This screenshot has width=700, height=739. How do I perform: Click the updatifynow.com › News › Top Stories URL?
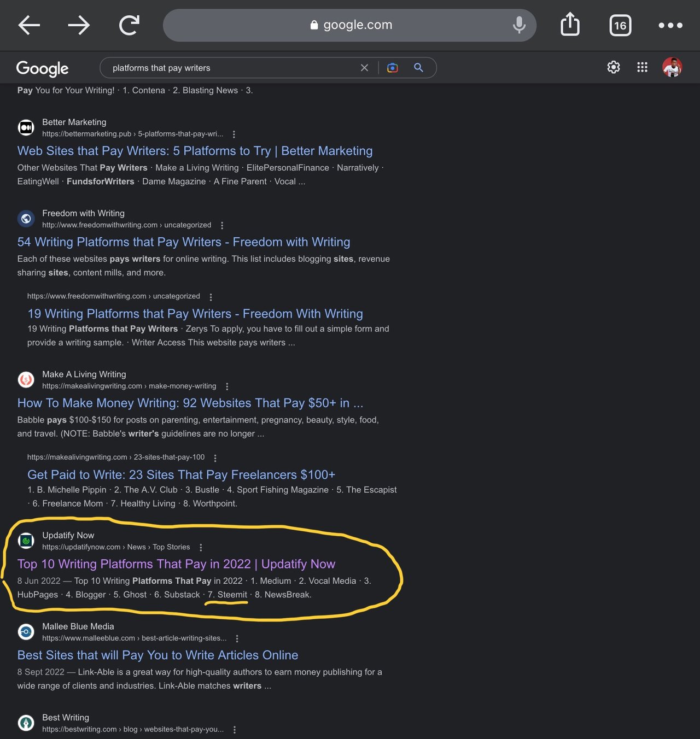pyautogui.click(x=116, y=547)
